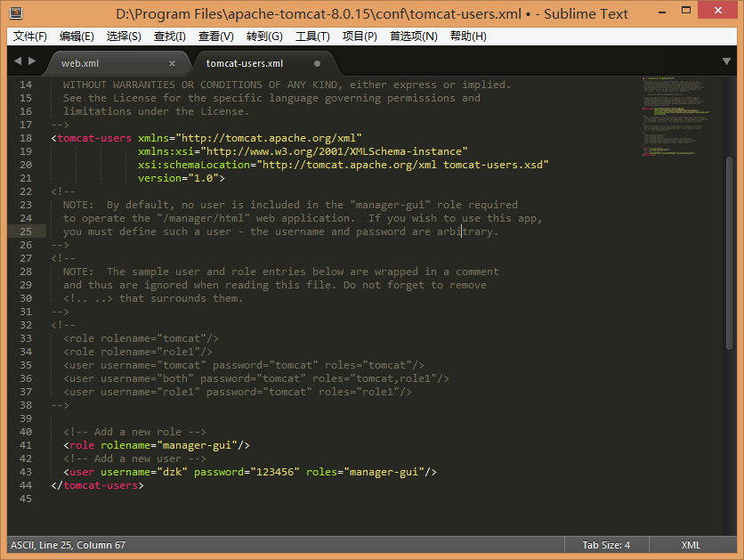744x560 pixels.
Task: Open the 项目(P) menu
Action: tap(360, 37)
